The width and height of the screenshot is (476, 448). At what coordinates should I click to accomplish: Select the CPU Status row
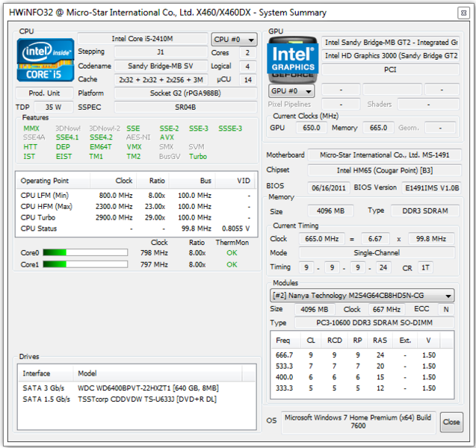pyautogui.click(x=136, y=228)
